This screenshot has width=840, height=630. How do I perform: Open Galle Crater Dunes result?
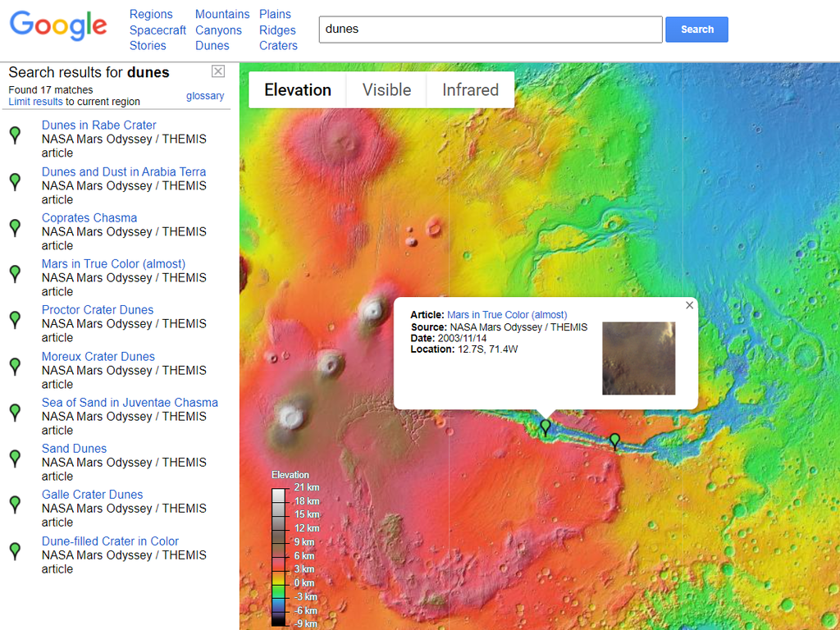coord(93,495)
